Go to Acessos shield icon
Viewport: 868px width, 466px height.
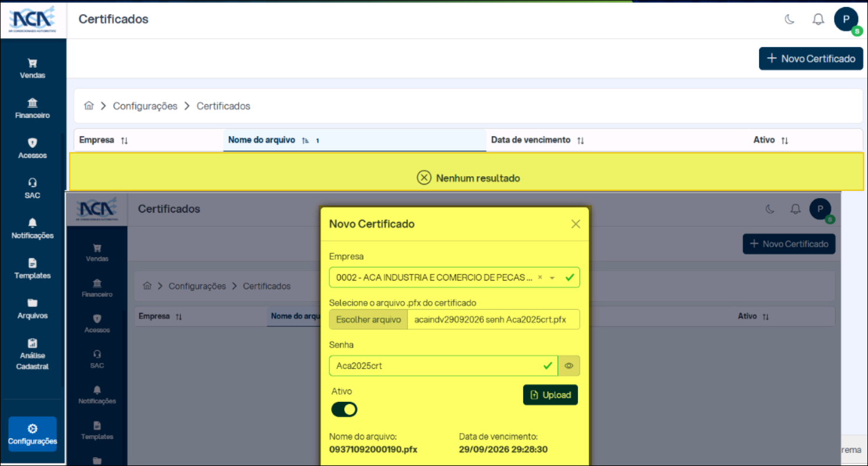click(32, 148)
